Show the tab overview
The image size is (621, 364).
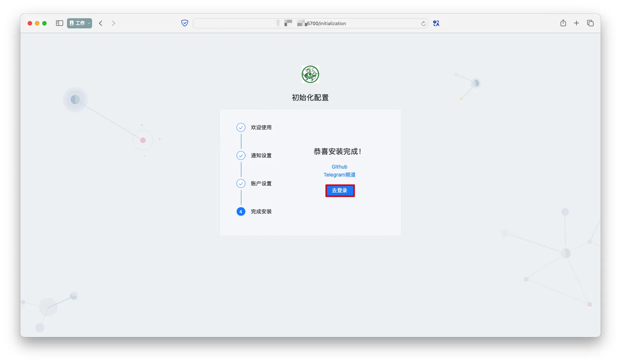pyautogui.click(x=590, y=23)
